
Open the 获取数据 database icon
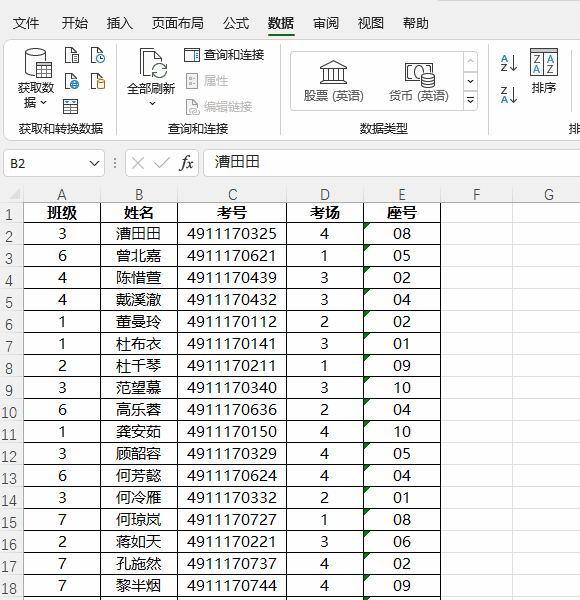[38, 63]
